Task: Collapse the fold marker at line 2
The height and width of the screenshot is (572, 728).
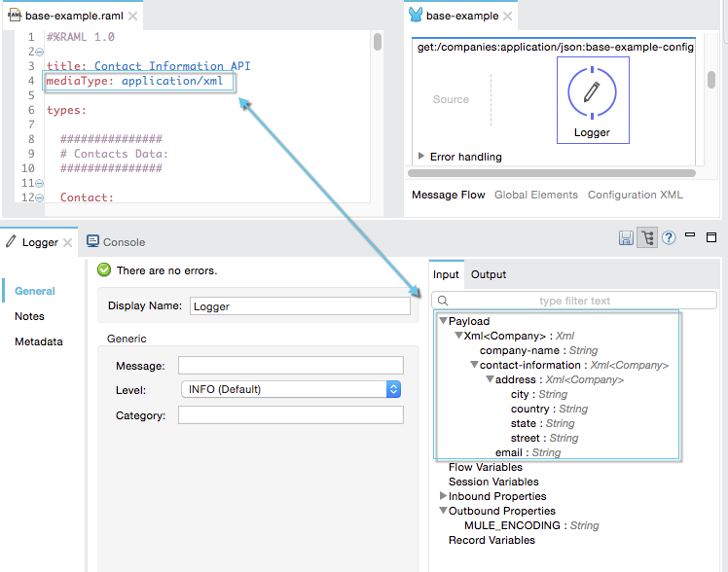Action: click(40, 52)
